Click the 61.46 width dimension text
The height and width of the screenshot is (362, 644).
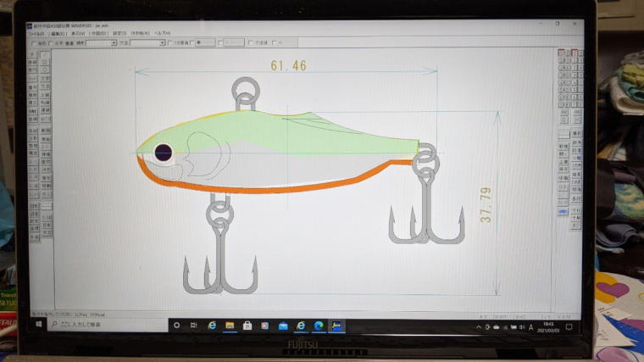pyautogui.click(x=288, y=65)
